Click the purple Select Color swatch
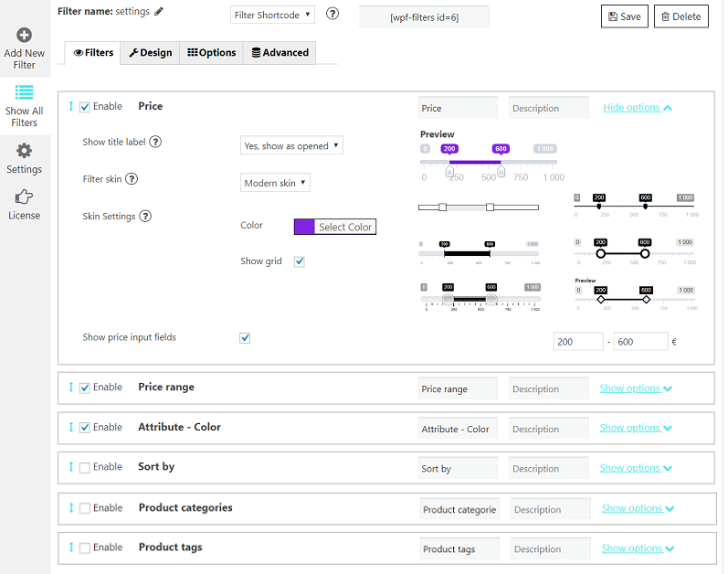728x574 pixels. (x=304, y=227)
